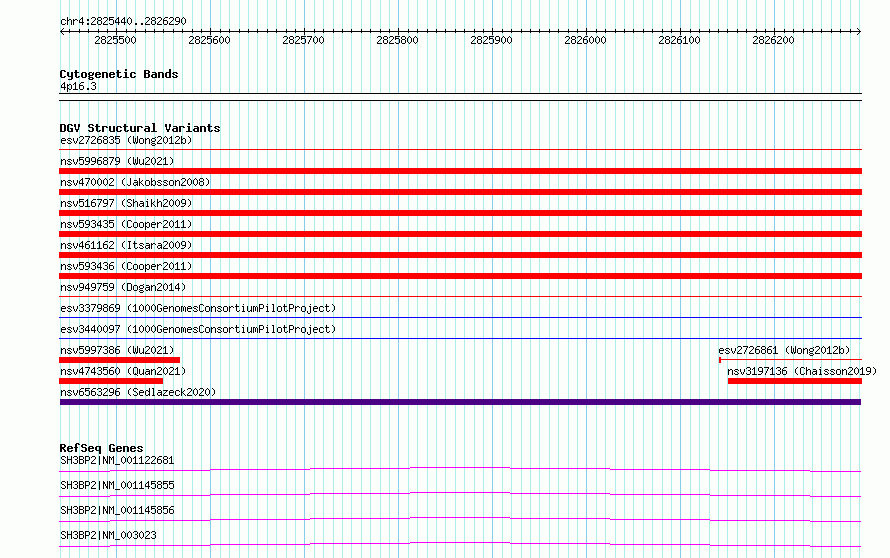This screenshot has height=558, width=890.
Task: Select variant esv2726835 (Wong2012b) label
Action: coord(126,140)
